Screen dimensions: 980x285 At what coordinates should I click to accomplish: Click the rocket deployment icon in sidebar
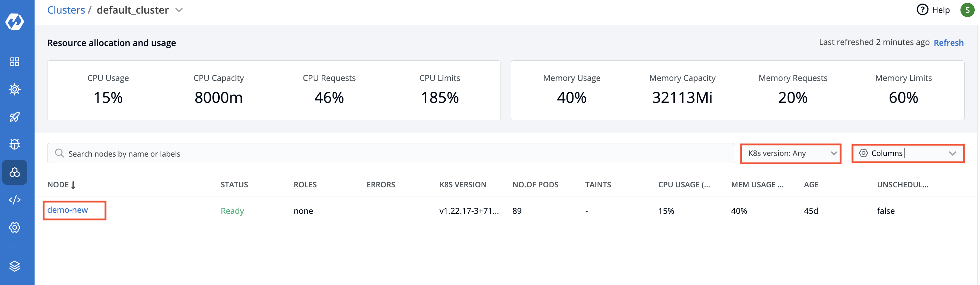pos(15,117)
